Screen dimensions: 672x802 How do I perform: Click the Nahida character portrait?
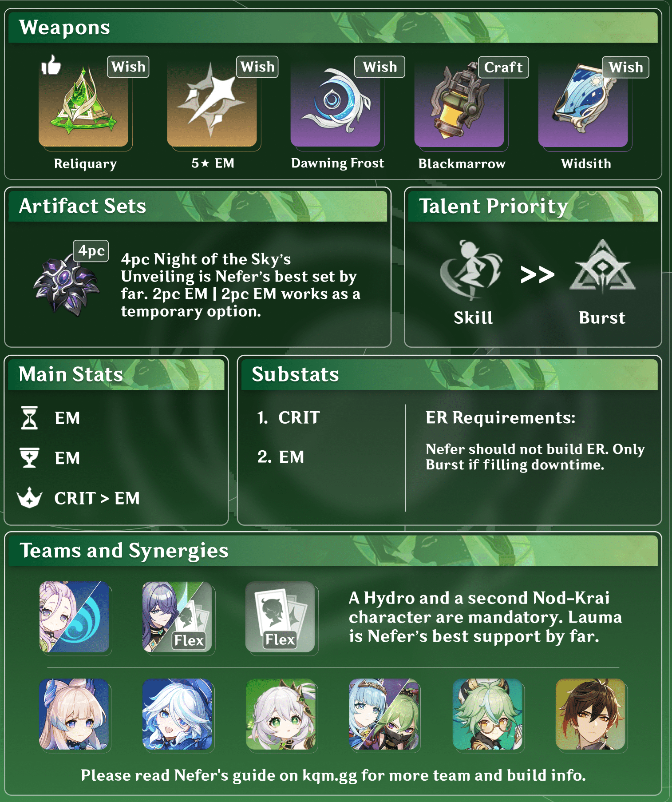281,714
